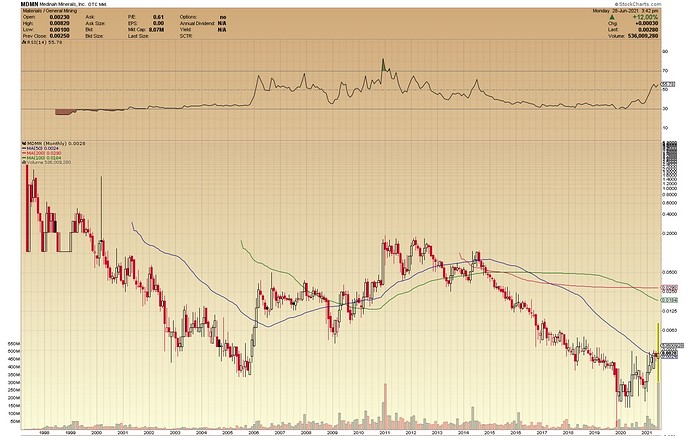Click the 2006 year label on time axis

coord(254,432)
